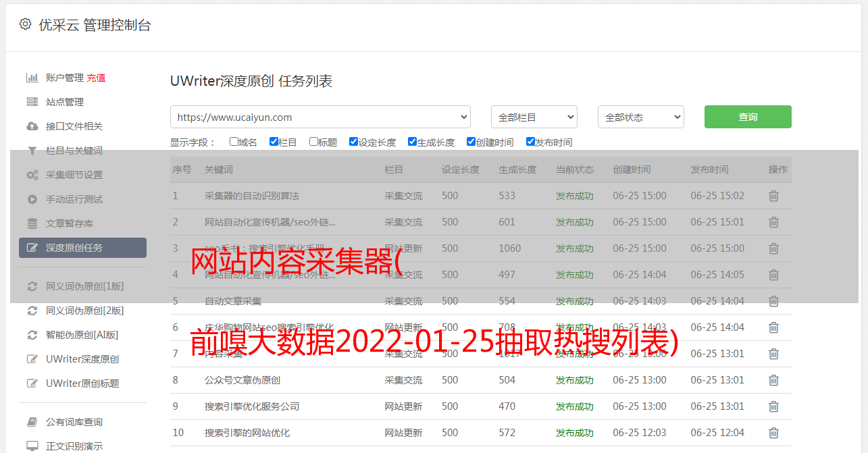Uncheck the 生成长度 checkbox
Viewport: 868px width, 453px height.
click(x=412, y=142)
